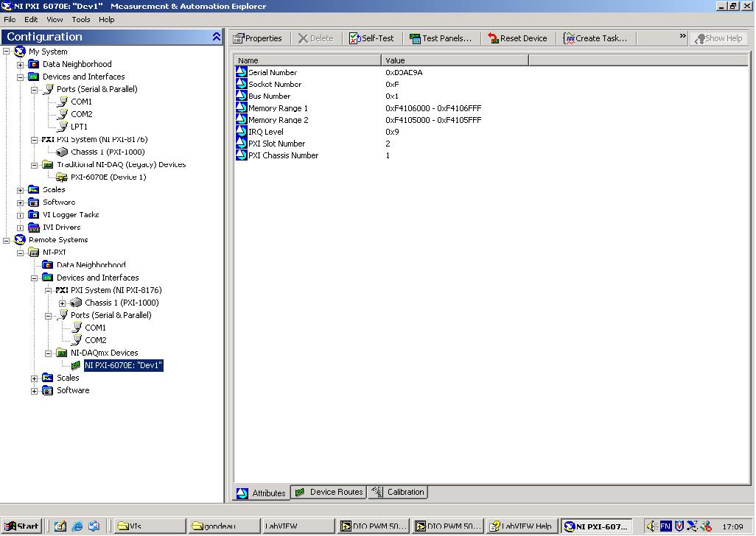
Task: Click the IRQ Level attribute icon
Action: pyautogui.click(x=241, y=132)
